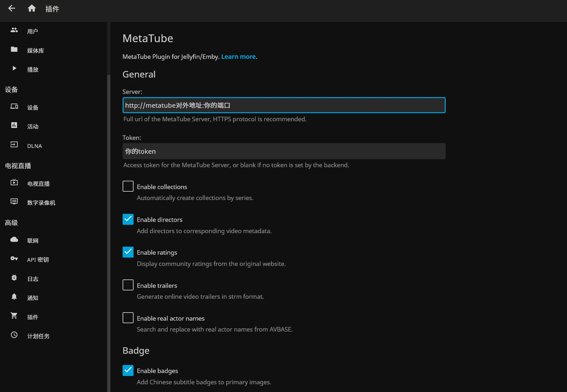Follow the Learn more link

click(x=238, y=57)
